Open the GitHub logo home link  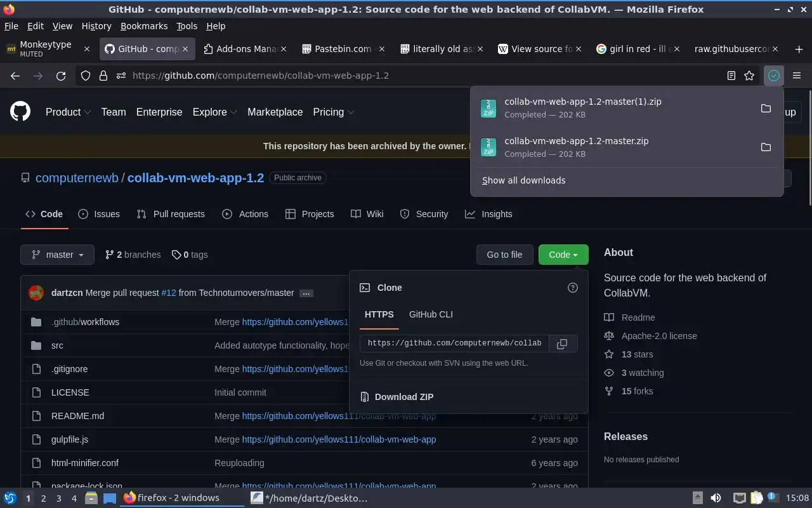point(20,112)
